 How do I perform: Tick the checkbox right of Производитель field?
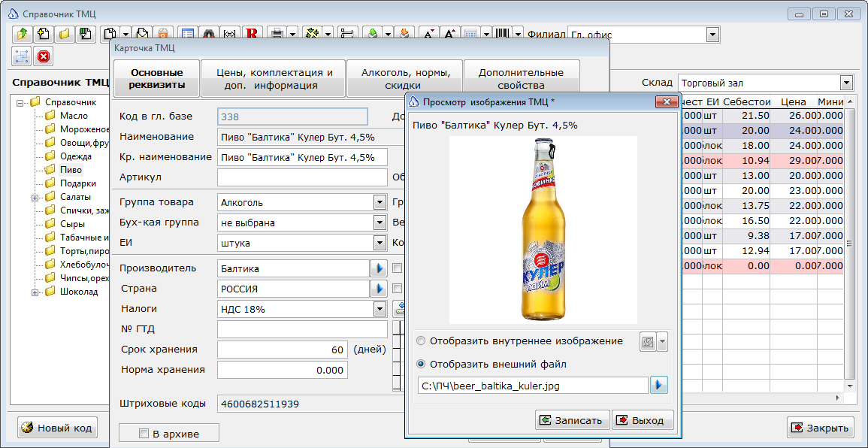pyautogui.click(x=397, y=268)
